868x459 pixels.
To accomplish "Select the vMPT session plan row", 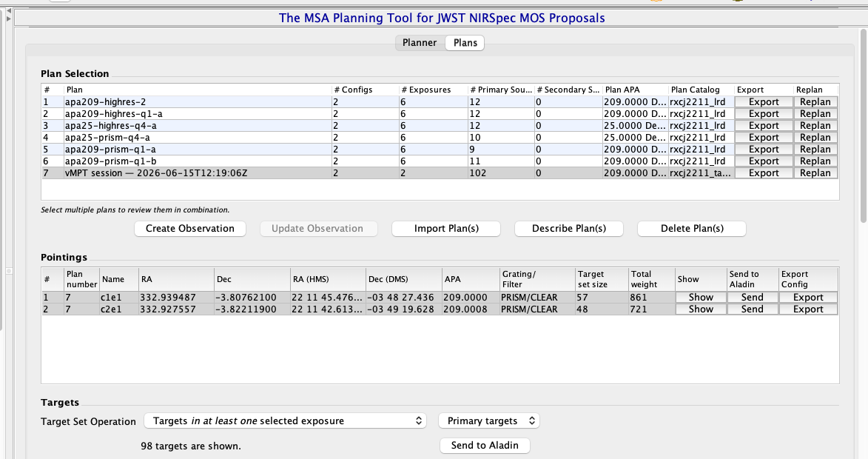I will click(440, 172).
